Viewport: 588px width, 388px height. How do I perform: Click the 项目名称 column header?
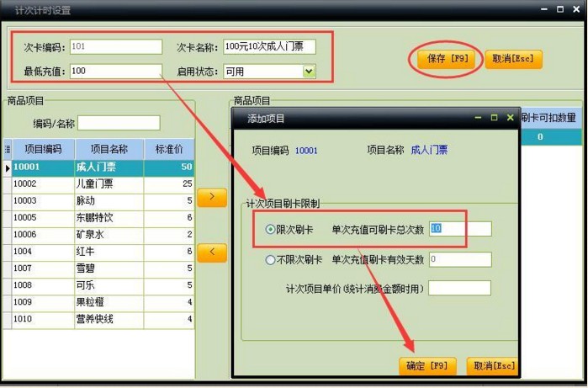[109, 149]
